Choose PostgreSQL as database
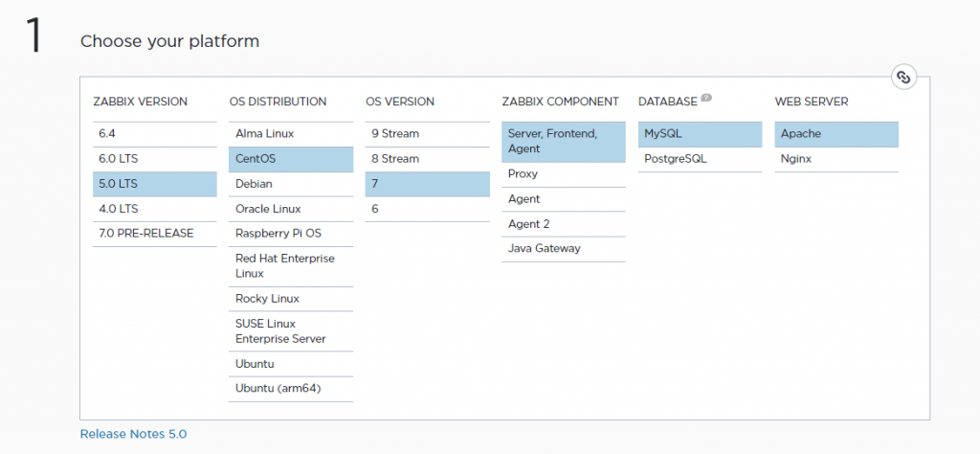The image size is (980, 454). (700, 159)
